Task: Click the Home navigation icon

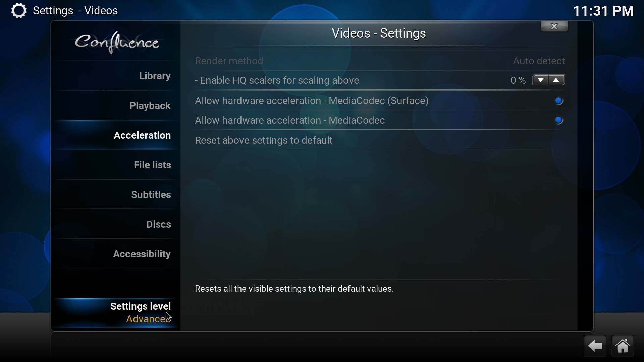Action: click(623, 345)
